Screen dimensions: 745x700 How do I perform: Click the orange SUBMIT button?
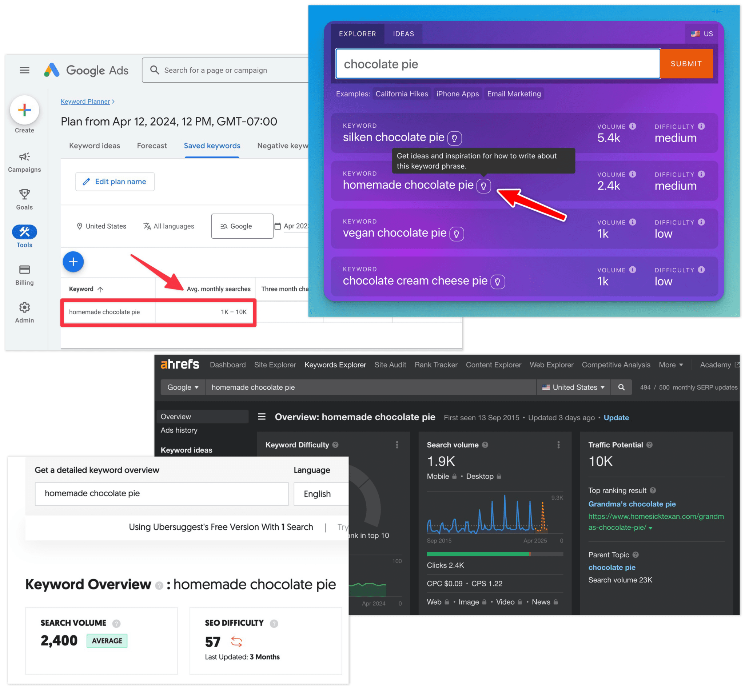686,63
